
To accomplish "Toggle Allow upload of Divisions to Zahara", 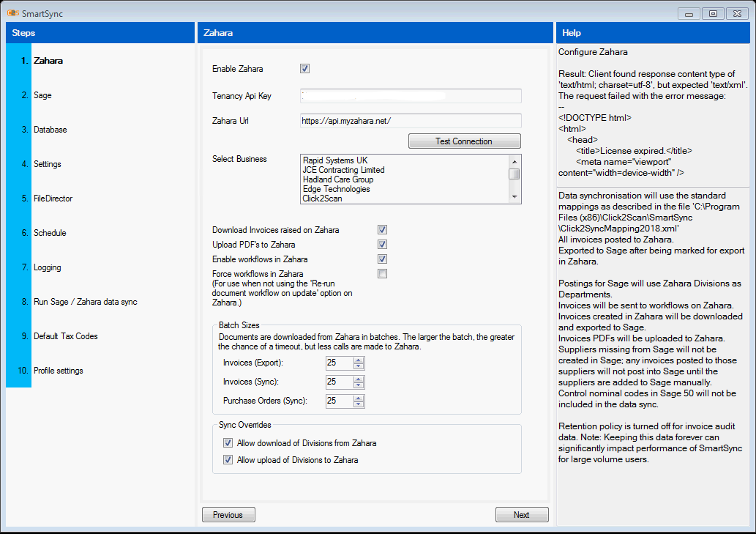I will [x=228, y=460].
